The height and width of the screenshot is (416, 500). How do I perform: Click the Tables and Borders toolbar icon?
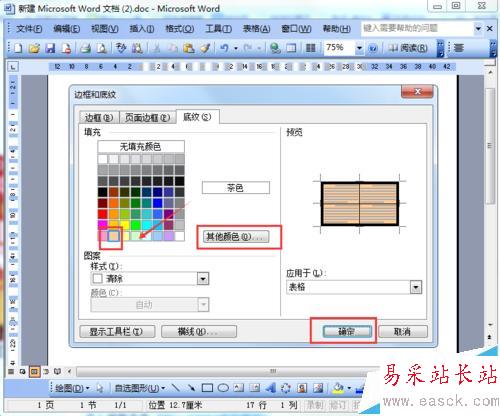click(x=291, y=48)
